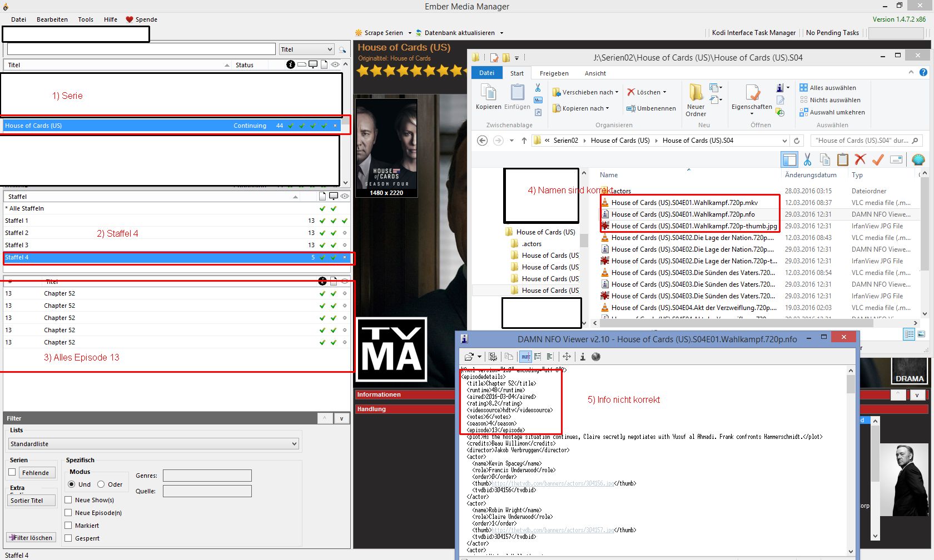
Task: Click the Sortier Titel button
Action: coord(32,501)
